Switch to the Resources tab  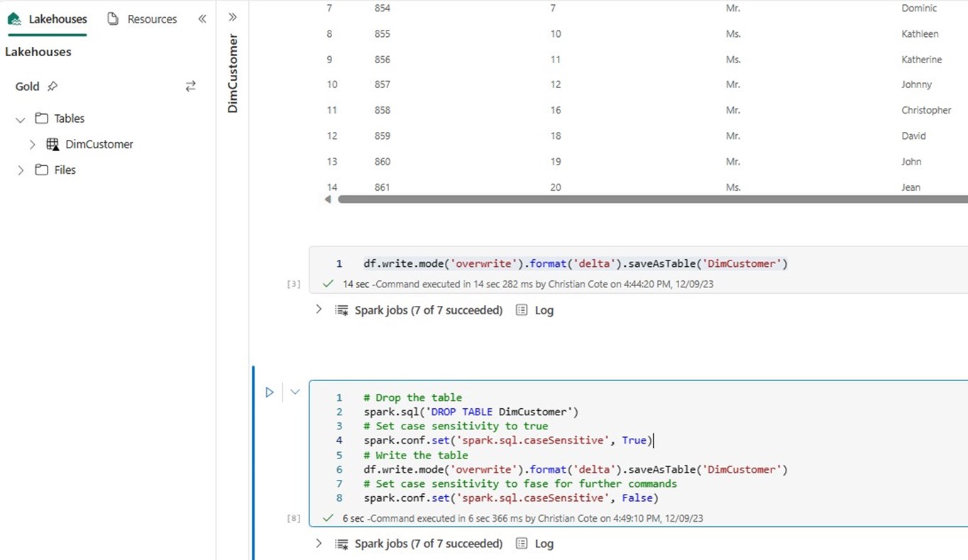pos(142,19)
